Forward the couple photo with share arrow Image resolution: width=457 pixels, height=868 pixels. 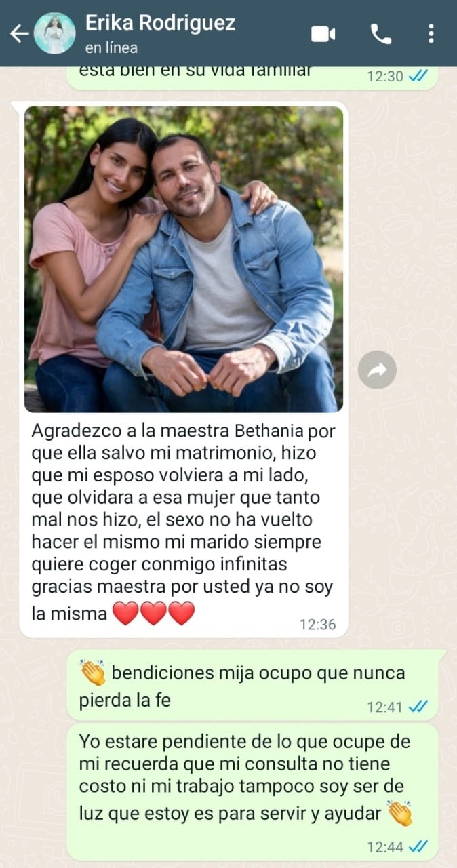377,370
